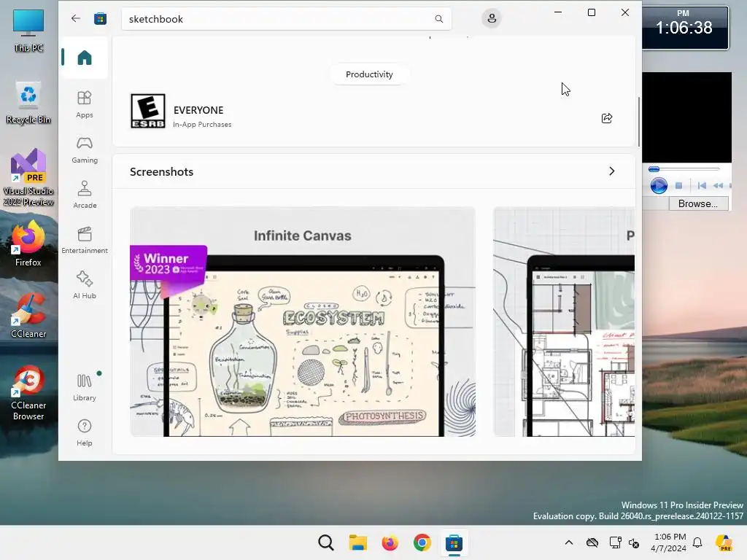747x560 pixels.
Task: Open Firefox from the taskbar
Action: pyautogui.click(x=390, y=542)
